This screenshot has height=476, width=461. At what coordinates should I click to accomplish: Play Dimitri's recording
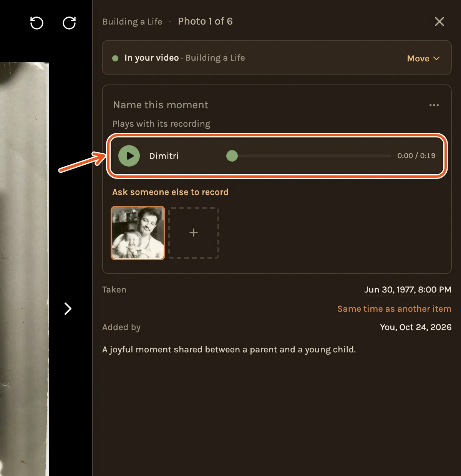click(x=129, y=156)
